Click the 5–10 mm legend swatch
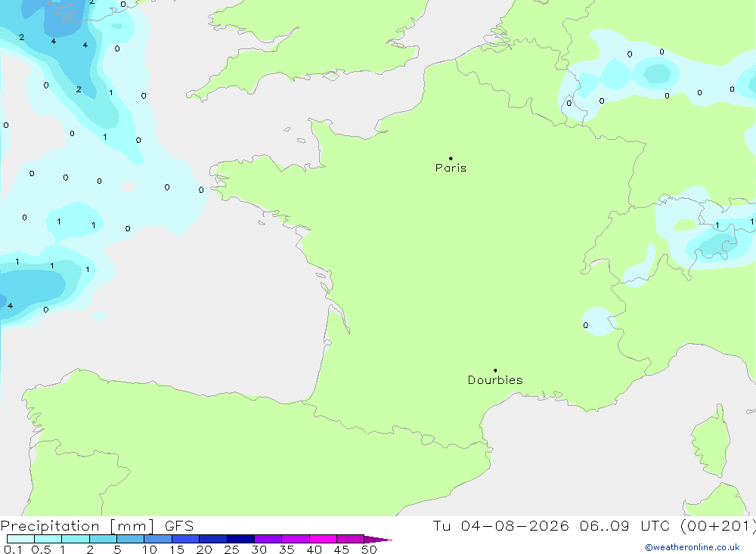The width and height of the screenshot is (756, 554). [130, 539]
